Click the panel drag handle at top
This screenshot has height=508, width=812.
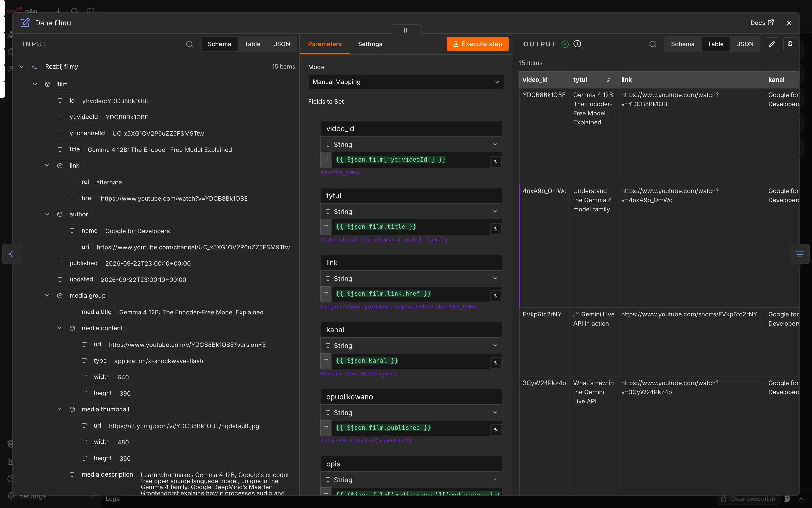(406, 30)
